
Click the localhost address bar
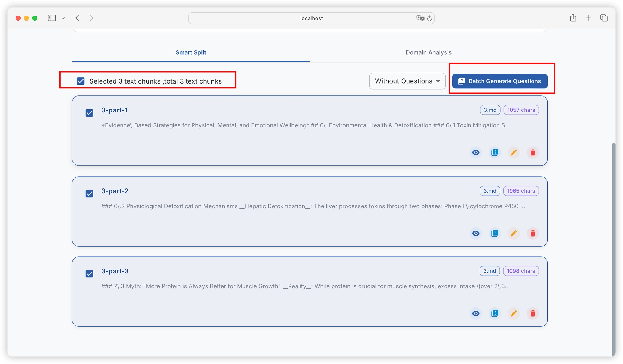311,18
